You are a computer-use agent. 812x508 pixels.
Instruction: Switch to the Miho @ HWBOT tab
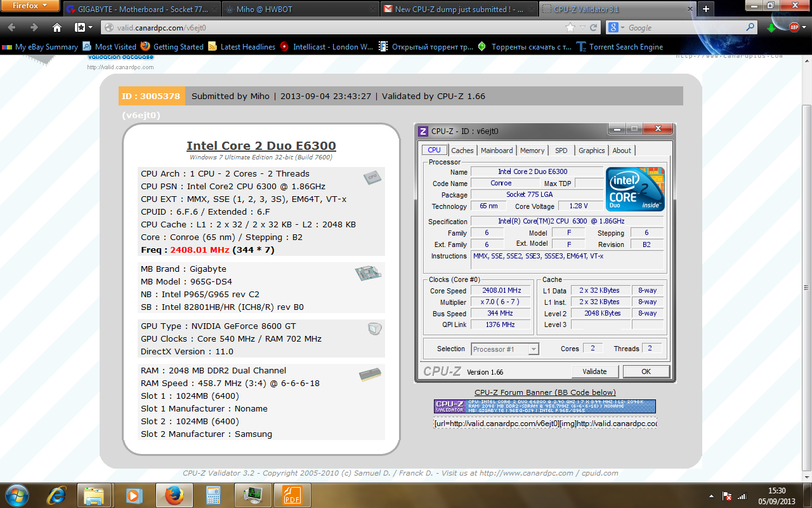[300, 10]
